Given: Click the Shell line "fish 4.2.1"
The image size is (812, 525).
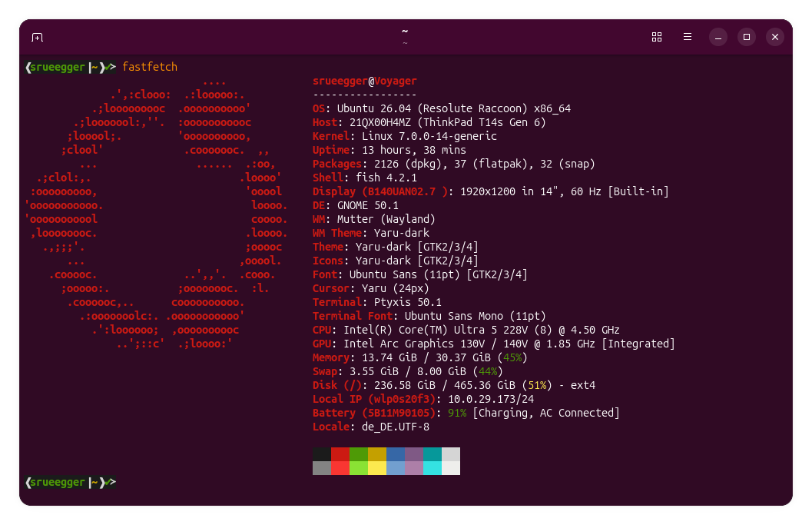Looking at the screenshot, I should 386,178.
